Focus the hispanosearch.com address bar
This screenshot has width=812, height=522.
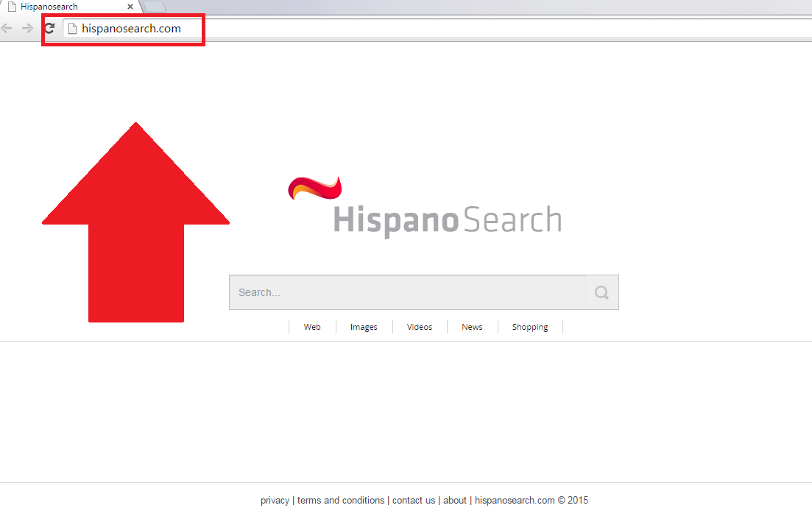(x=442, y=29)
